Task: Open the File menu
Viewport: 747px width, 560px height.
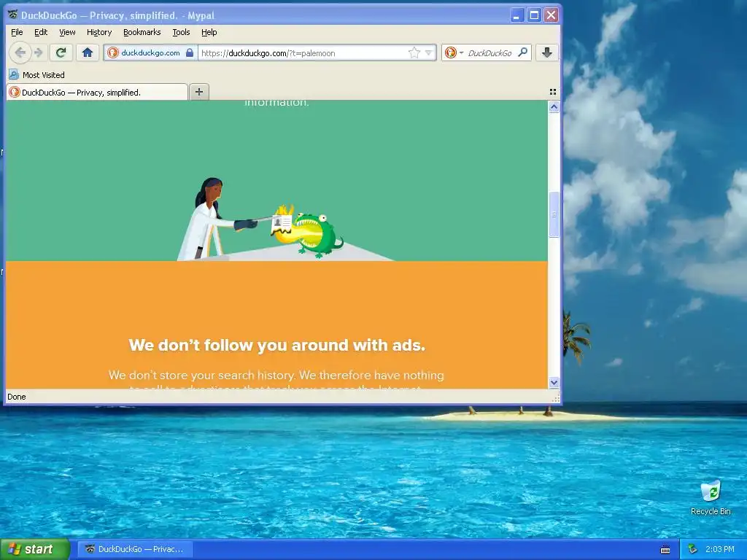Action: point(17,32)
